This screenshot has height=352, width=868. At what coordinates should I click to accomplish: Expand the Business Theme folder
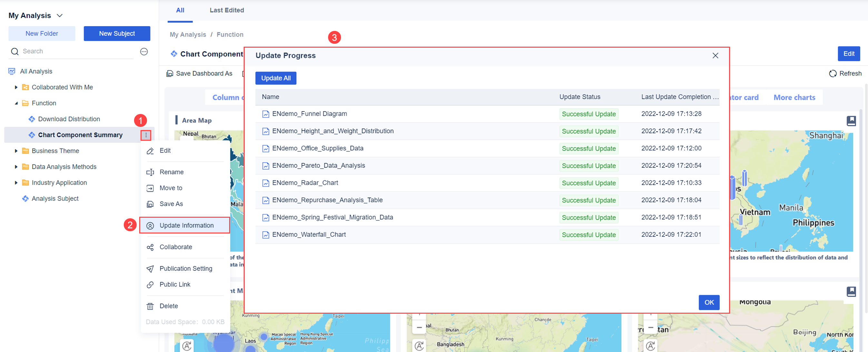pyautogui.click(x=16, y=150)
